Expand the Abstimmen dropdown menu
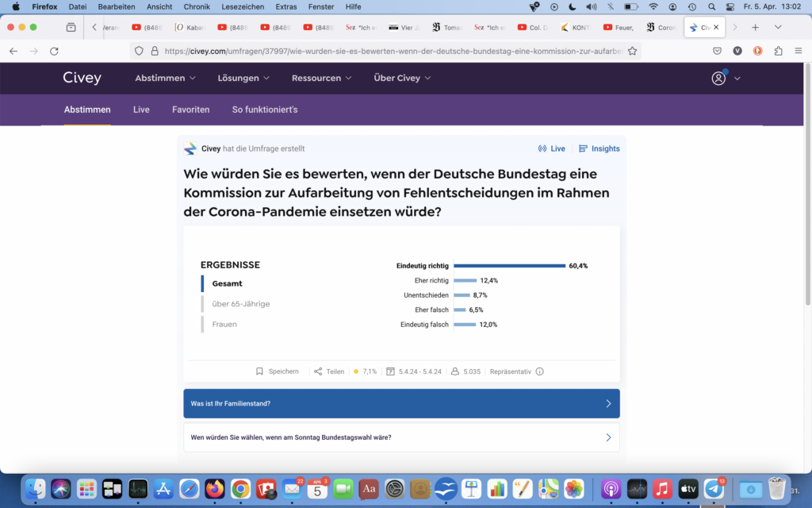Image resolution: width=812 pixels, height=508 pixels. 165,78
